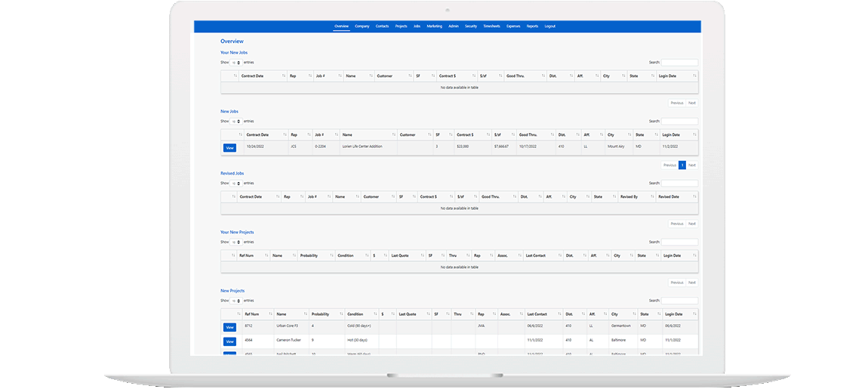The width and height of the screenshot is (868, 389).
Task: Sort New Jobs table by Name
Action: pyautogui.click(x=368, y=134)
